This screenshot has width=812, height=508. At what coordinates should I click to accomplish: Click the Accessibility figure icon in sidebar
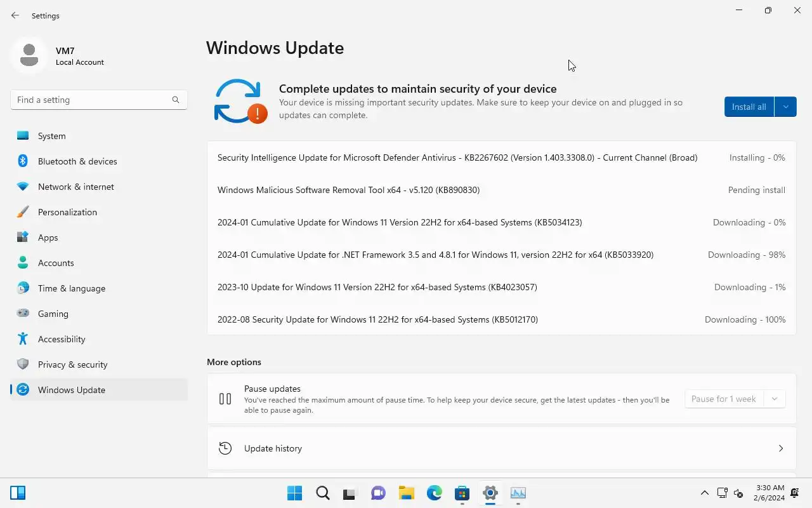pyautogui.click(x=23, y=339)
